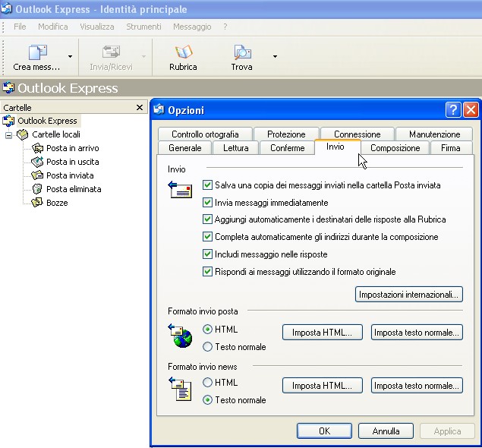Click the Posta eliminata trash icon
This screenshot has width=482, height=448.
click(37, 189)
